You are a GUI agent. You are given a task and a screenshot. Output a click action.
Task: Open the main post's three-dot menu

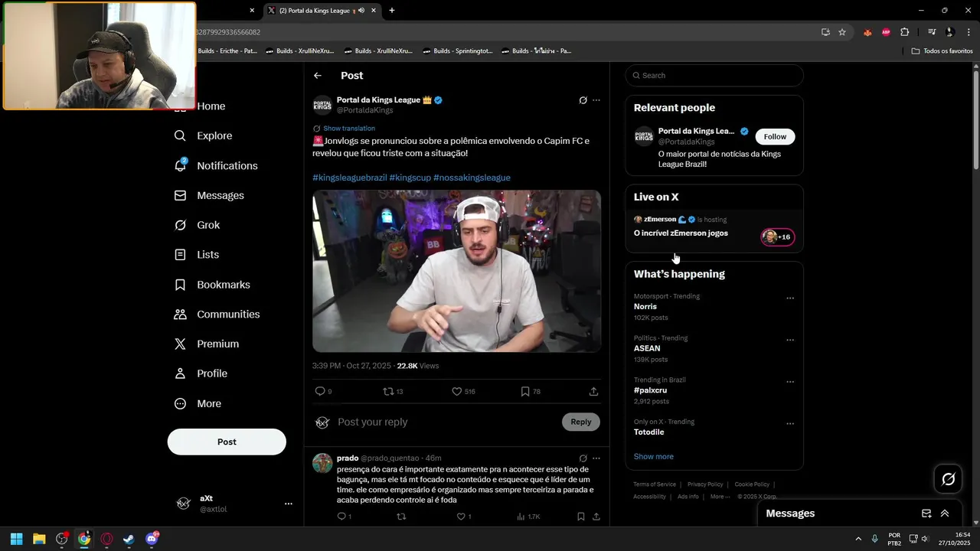(596, 100)
